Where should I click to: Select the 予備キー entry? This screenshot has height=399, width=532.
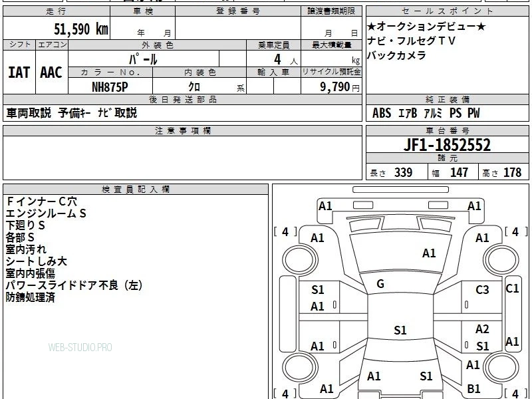(74, 113)
